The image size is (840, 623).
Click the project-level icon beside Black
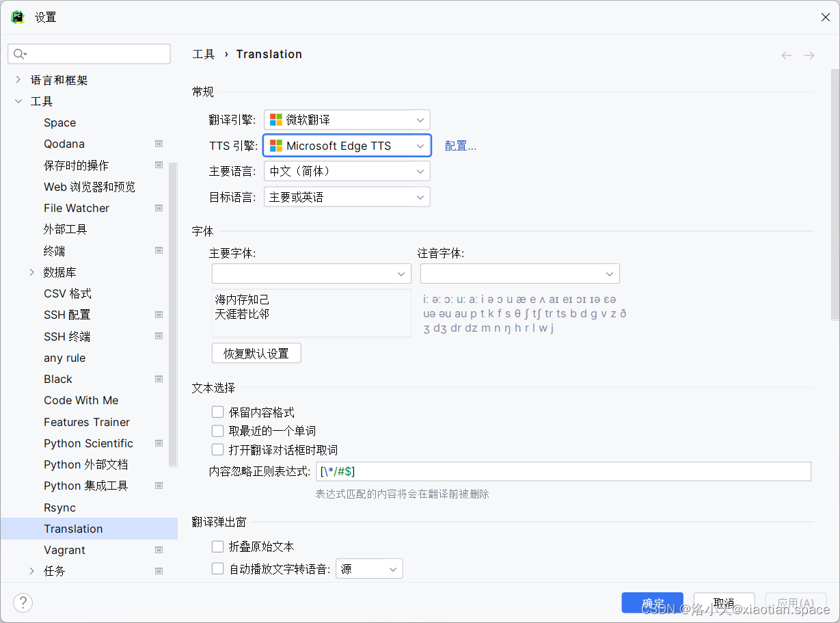pyautogui.click(x=159, y=379)
